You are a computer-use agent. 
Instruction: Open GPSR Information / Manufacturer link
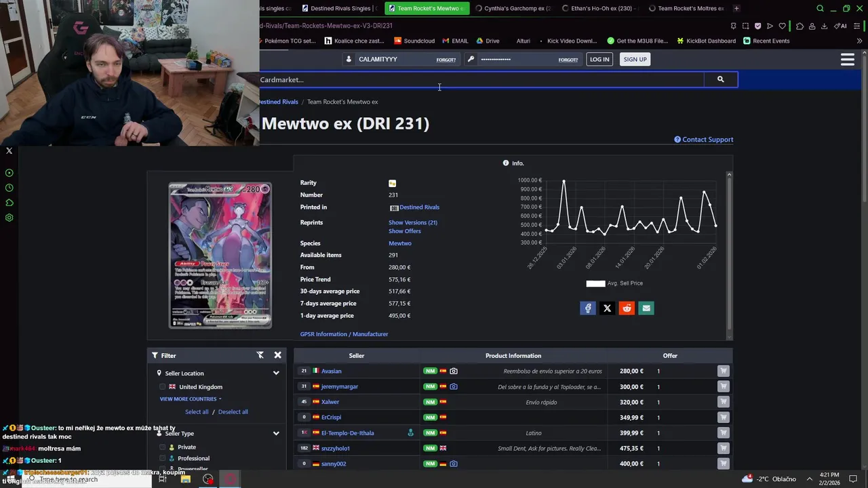(x=344, y=334)
